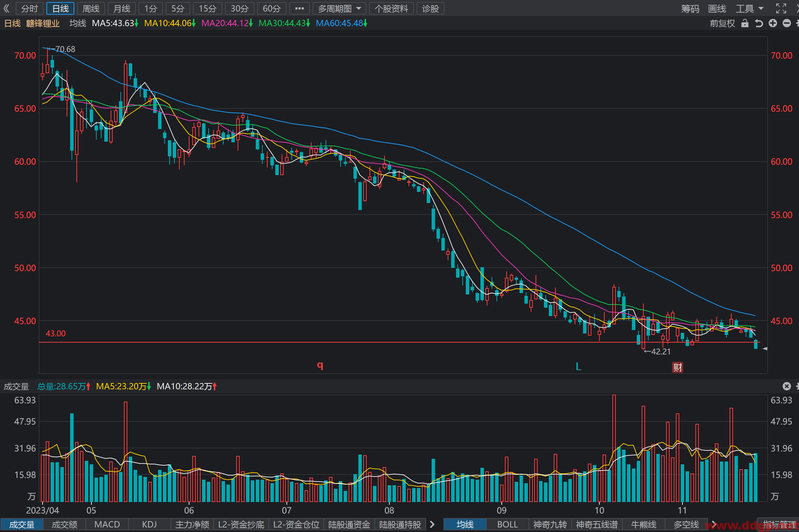This screenshot has width=799, height=532.
Task: Switch to 周线 weekly period
Action: (91, 8)
